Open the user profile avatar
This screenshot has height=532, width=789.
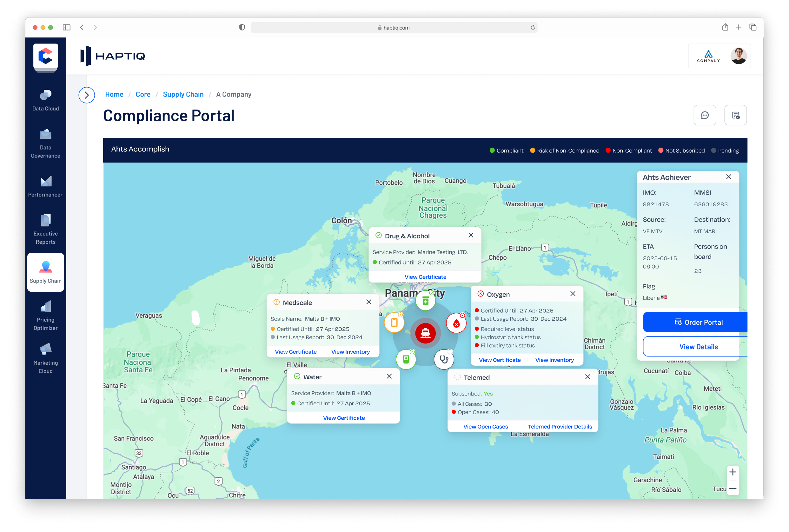coord(739,56)
